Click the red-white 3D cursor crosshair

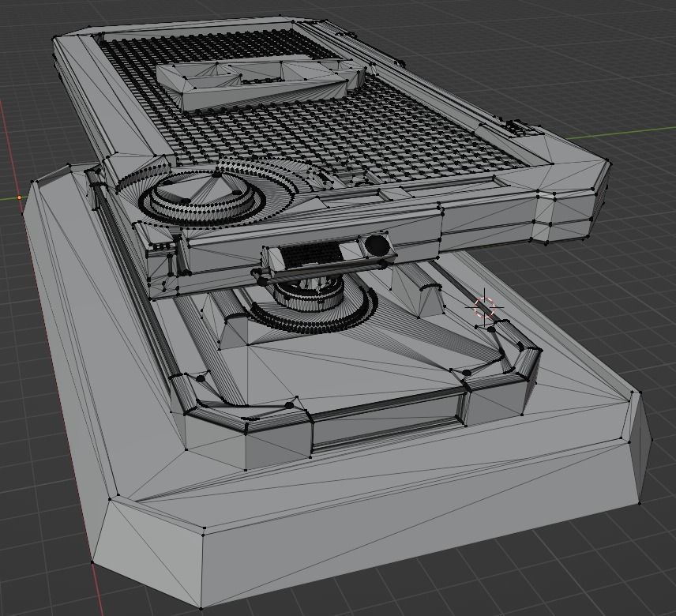tap(485, 307)
